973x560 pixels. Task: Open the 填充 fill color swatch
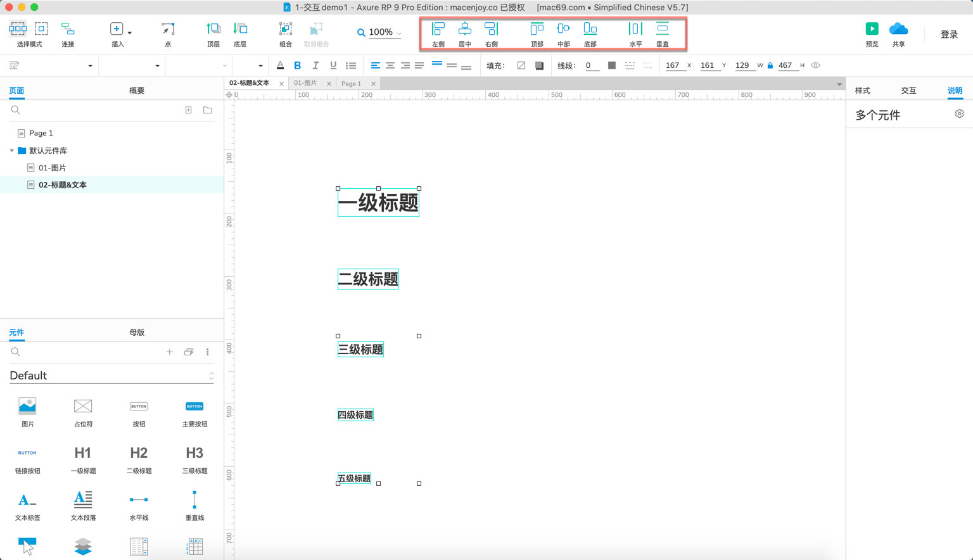point(521,65)
